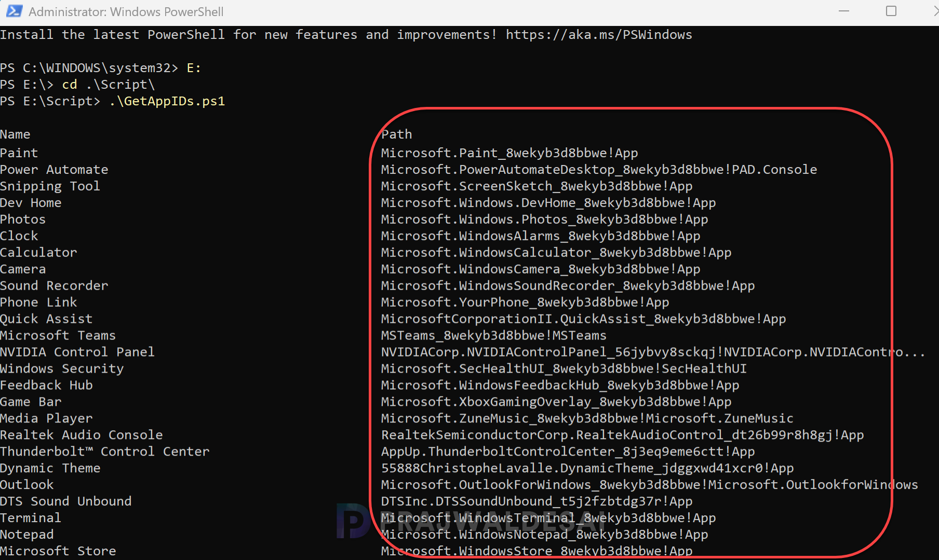Image resolution: width=939 pixels, height=560 pixels.
Task: Click the Microsoft.ZuneMusic path entry
Action: (x=587, y=419)
